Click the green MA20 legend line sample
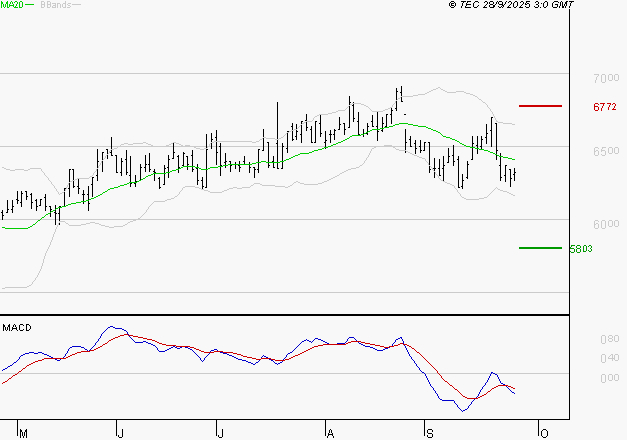The height and width of the screenshot is (440, 627). tap(30, 5)
